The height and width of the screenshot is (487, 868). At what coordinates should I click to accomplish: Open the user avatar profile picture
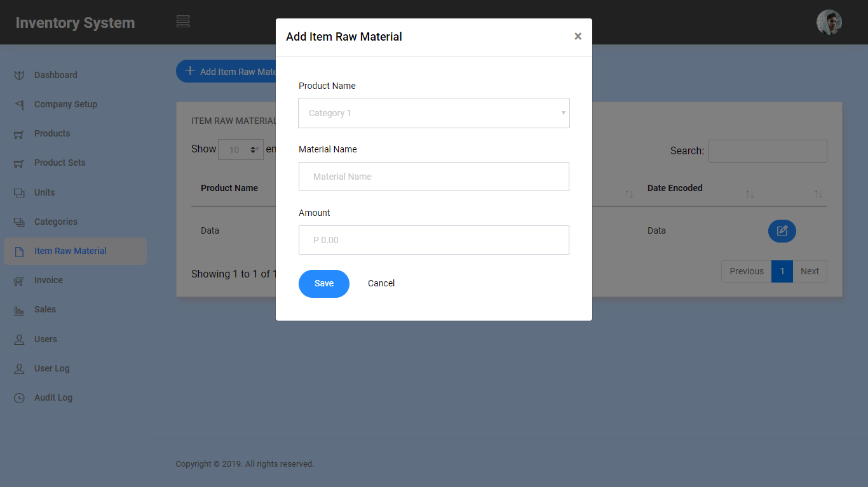829,22
